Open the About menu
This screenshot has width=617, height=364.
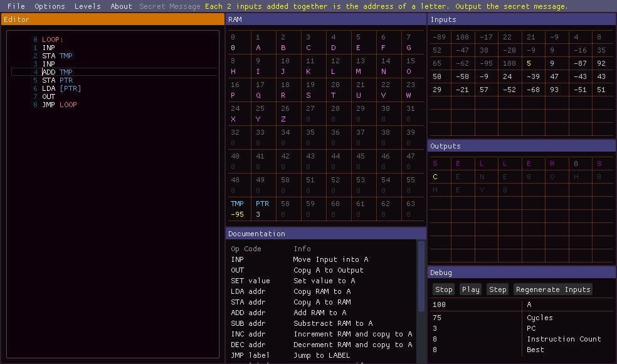click(x=121, y=6)
